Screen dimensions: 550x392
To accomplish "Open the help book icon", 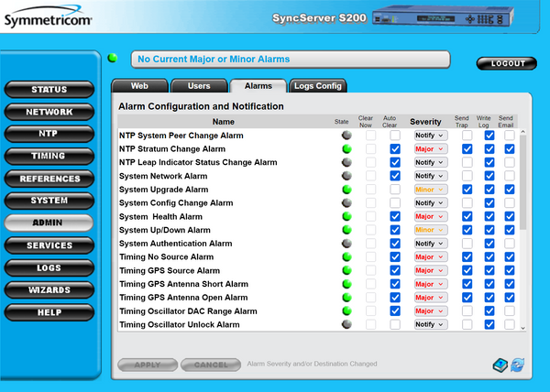I will (x=497, y=365).
